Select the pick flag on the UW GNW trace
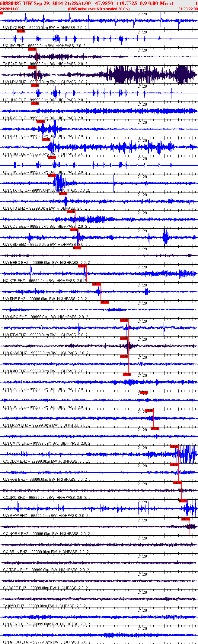 click(124, 338)
